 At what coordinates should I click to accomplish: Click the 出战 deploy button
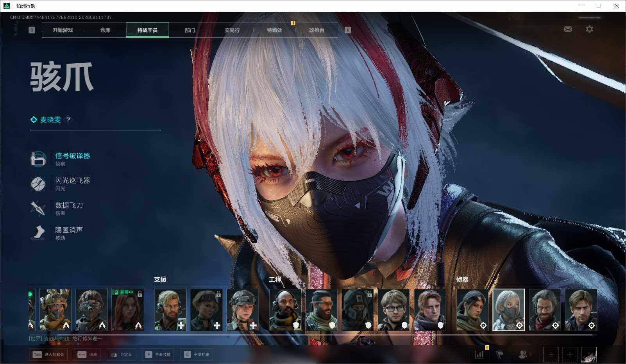coord(88,355)
